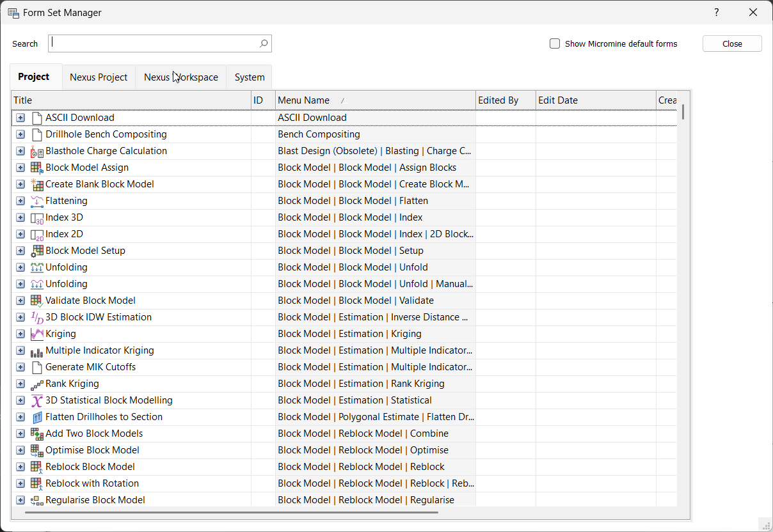Click the Kriging icon

[x=37, y=334]
